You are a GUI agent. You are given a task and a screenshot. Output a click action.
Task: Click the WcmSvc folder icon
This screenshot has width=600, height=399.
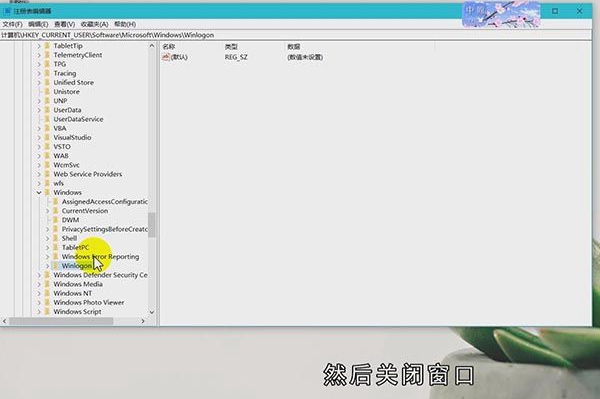[47, 165]
